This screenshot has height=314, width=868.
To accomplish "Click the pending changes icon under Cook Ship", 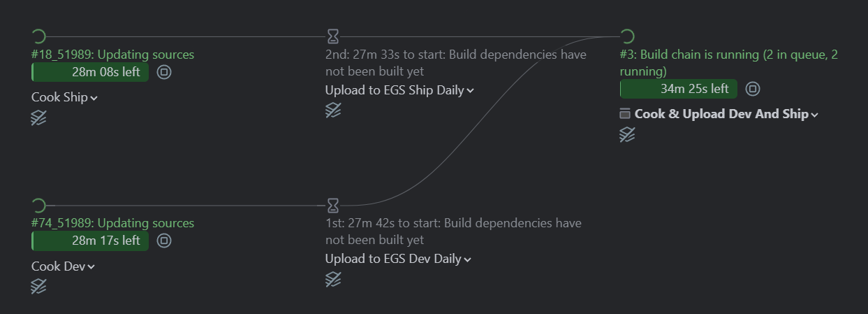I will 39,118.
